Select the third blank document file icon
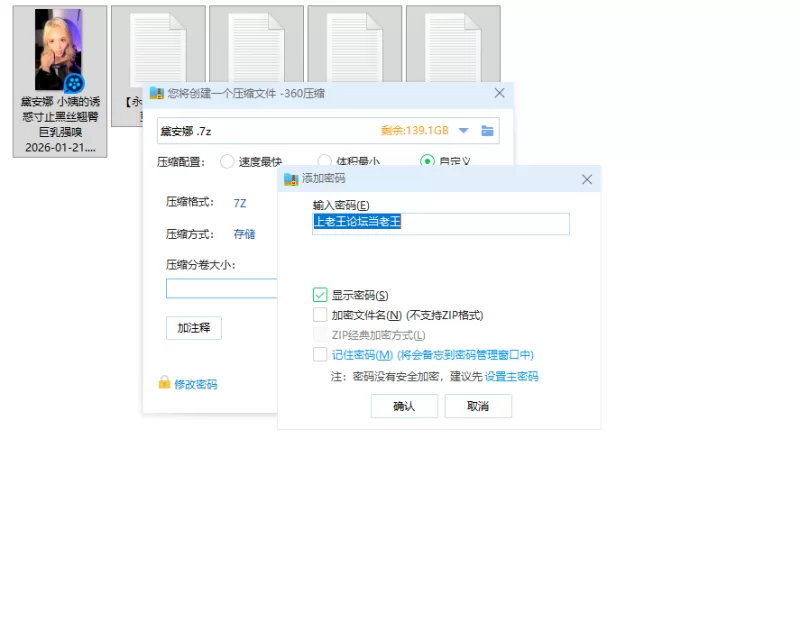The height and width of the screenshot is (640, 800). (256, 48)
